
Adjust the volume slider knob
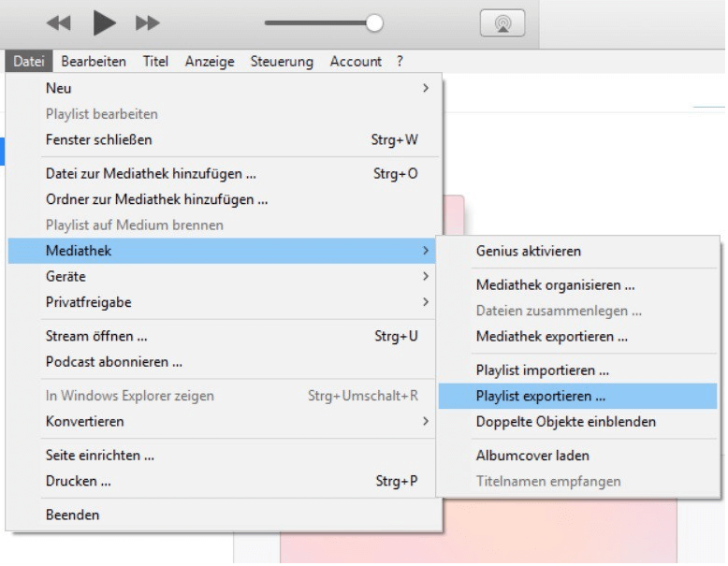pos(374,23)
